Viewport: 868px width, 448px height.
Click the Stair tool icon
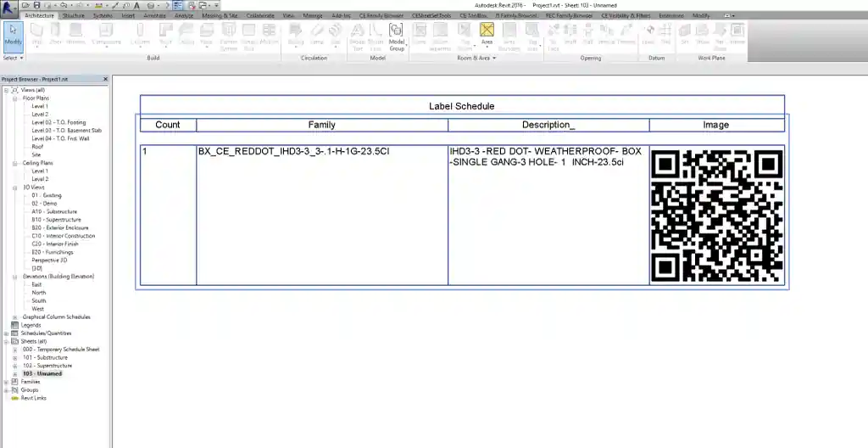coord(336,36)
